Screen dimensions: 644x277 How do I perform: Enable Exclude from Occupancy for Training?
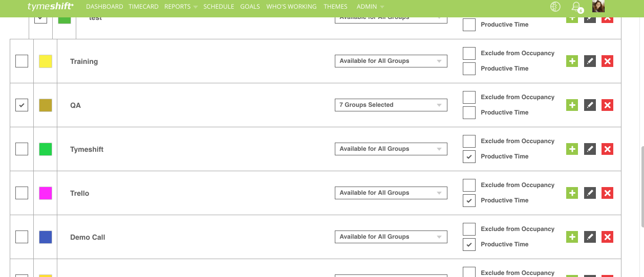tap(469, 53)
